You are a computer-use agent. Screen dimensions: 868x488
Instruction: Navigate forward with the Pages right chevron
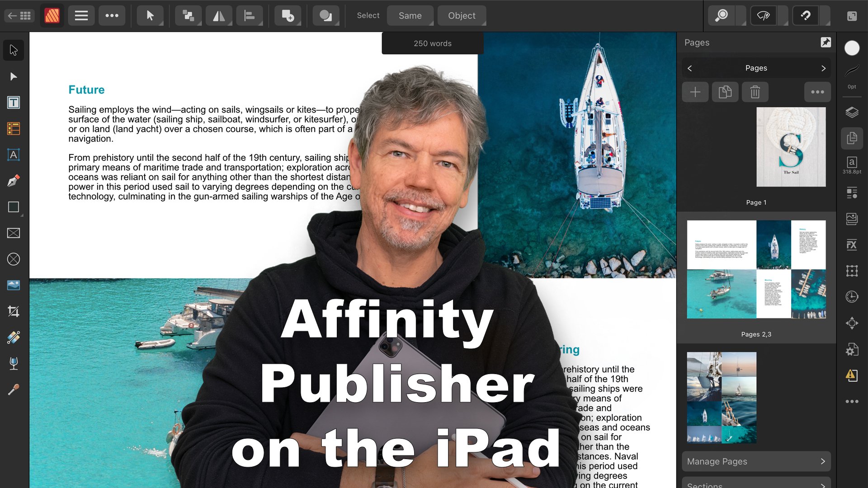(823, 68)
